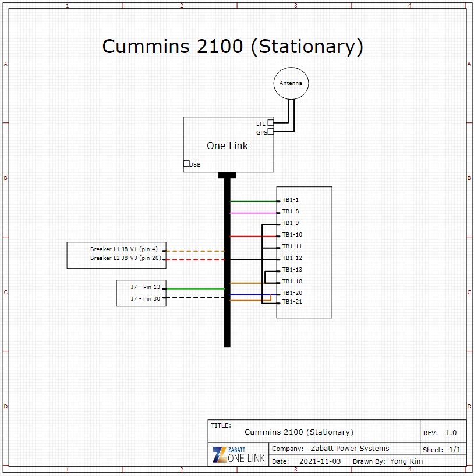Select the red wire to TB1-10
This screenshot has width=474, height=476.
(x=254, y=236)
